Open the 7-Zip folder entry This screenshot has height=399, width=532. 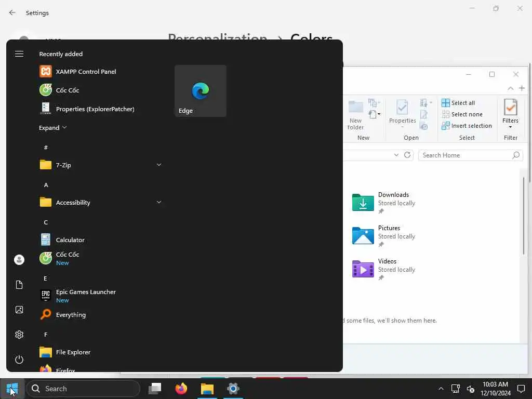(x=100, y=165)
